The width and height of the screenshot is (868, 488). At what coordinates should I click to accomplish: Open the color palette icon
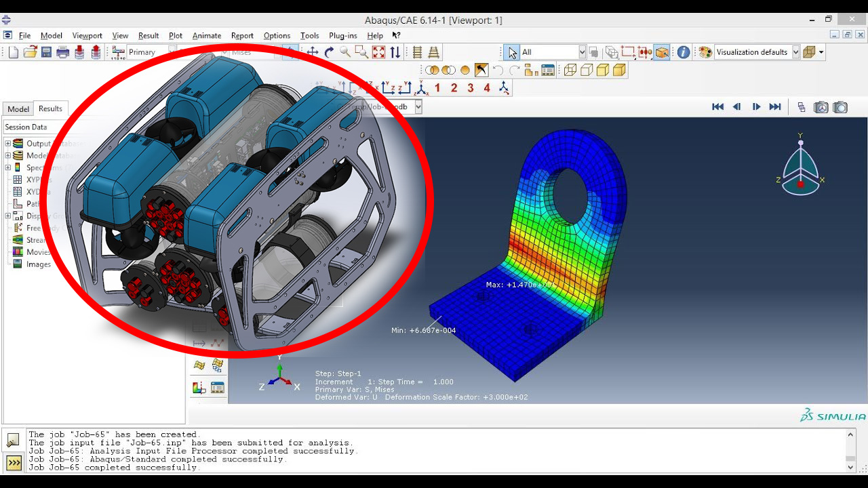[x=705, y=52]
